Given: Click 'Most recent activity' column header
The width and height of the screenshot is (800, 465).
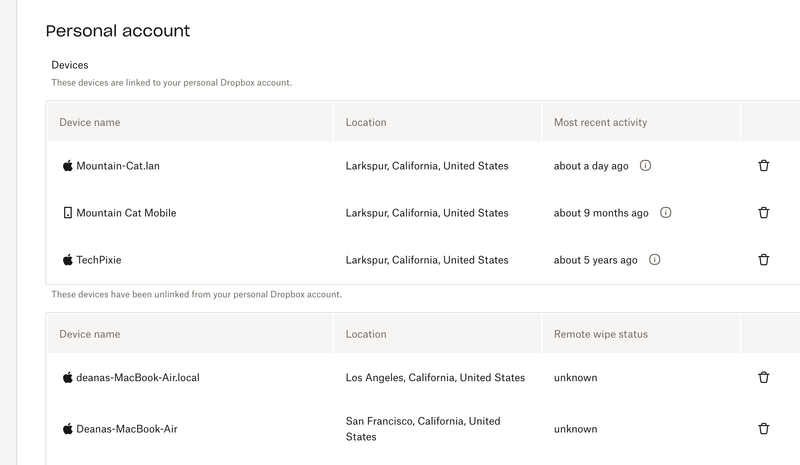Looking at the screenshot, I should pyautogui.click(x=600, y=123).
